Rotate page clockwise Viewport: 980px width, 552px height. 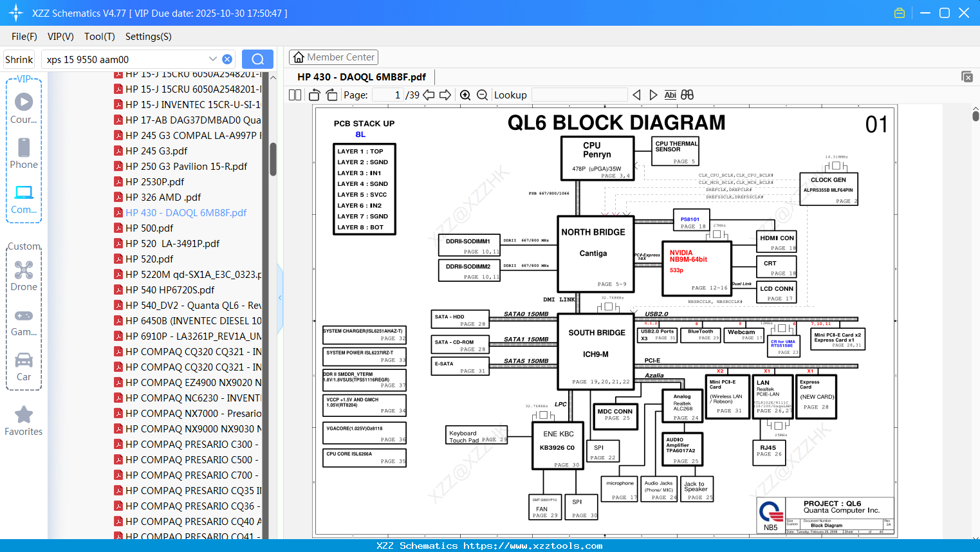pos(332,95)
